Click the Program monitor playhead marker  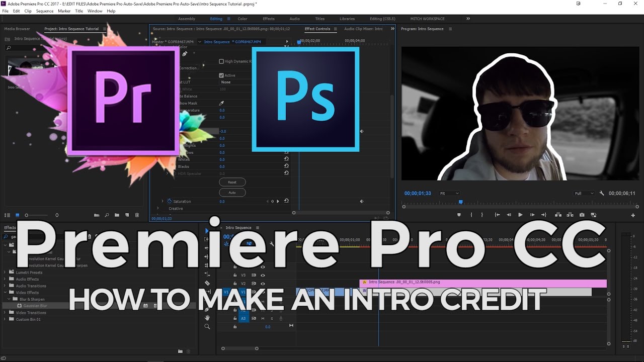460,202
